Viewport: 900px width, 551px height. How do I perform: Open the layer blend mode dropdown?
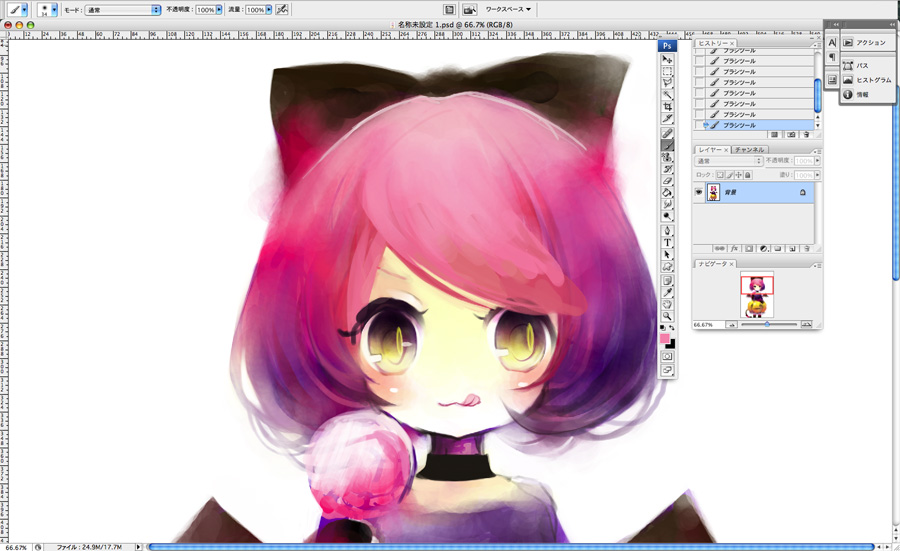coord(728,161)
